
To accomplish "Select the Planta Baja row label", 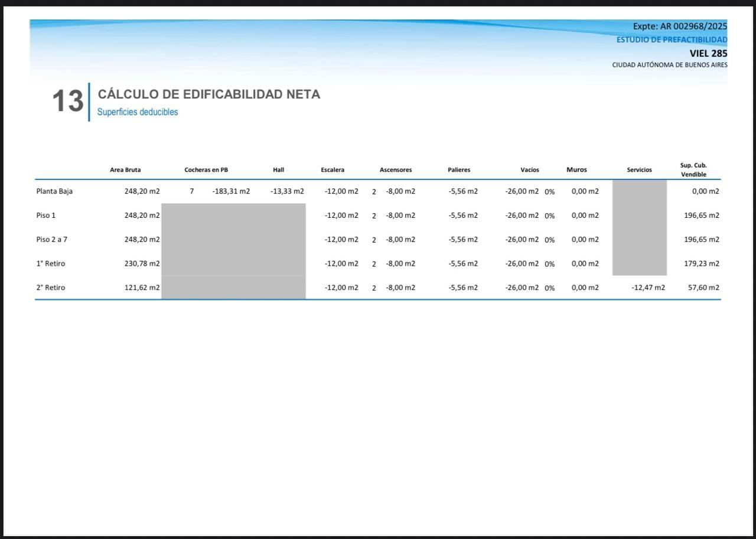I will pyautogui.click(x=54, y=191).
